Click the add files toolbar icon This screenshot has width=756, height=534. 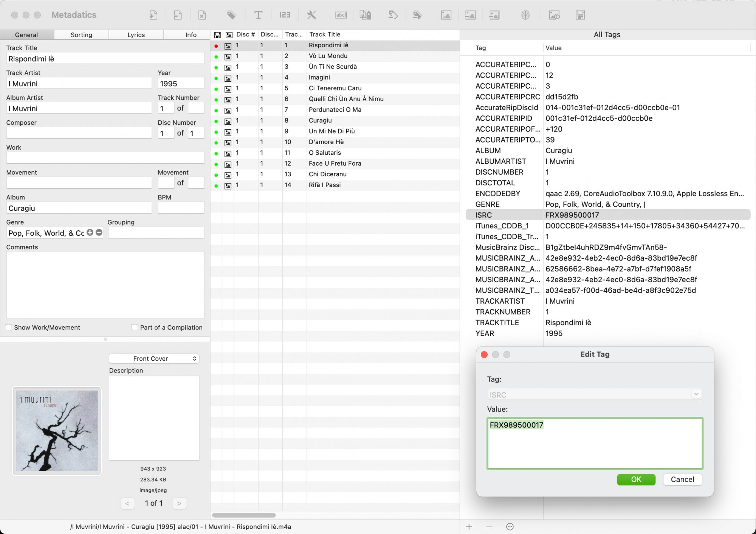click(x=153, y=15)
